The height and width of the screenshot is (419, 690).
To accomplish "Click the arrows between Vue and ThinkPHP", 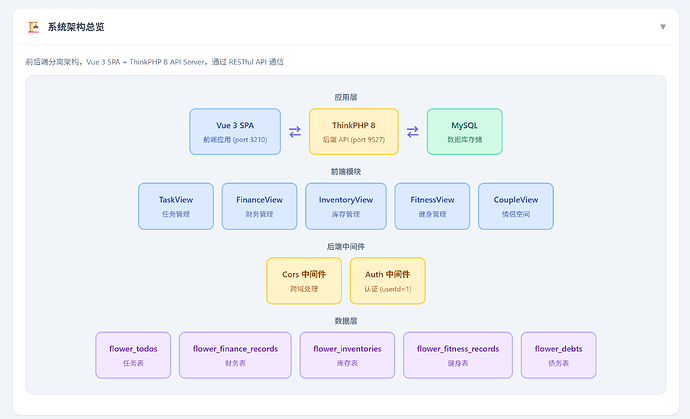I will tap(295, 132).
